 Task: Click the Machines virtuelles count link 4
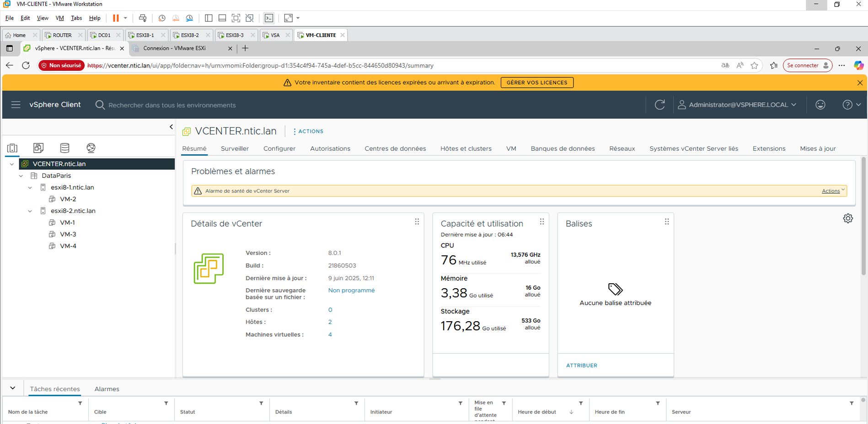tap(330, 334)
